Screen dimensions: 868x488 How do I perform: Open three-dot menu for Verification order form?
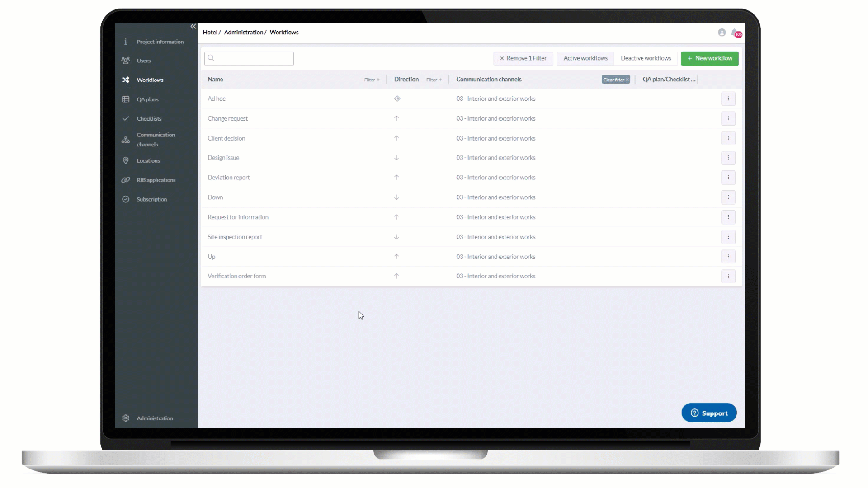(x=728, y=277)
